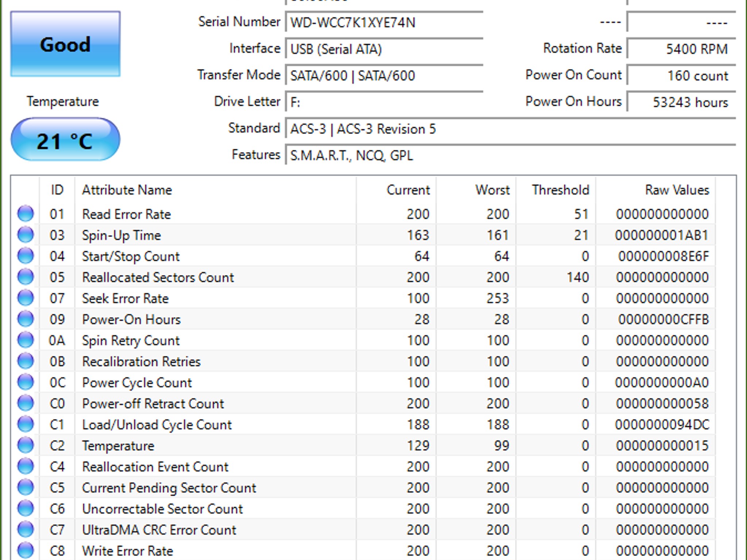The width and height of the screenshot is (747, 560).
Task: Click the Standard ACS-3 Revision 5 field
Action: [x=511, y=129]
